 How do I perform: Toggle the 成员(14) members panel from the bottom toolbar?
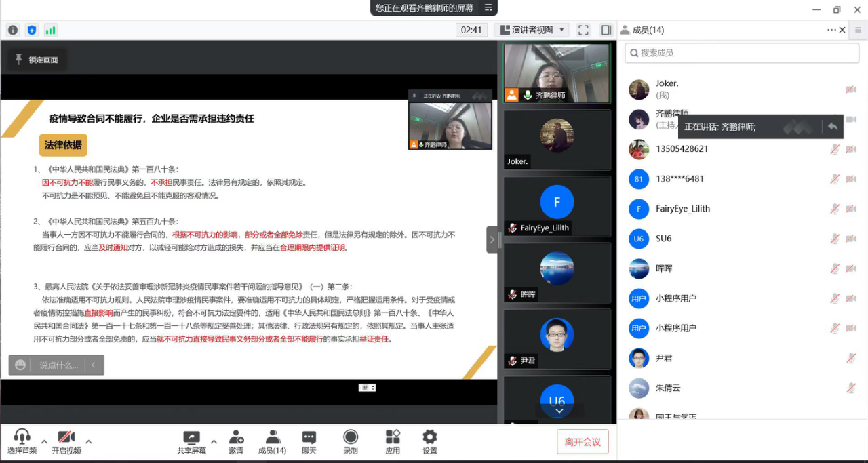tap(273, 442)
